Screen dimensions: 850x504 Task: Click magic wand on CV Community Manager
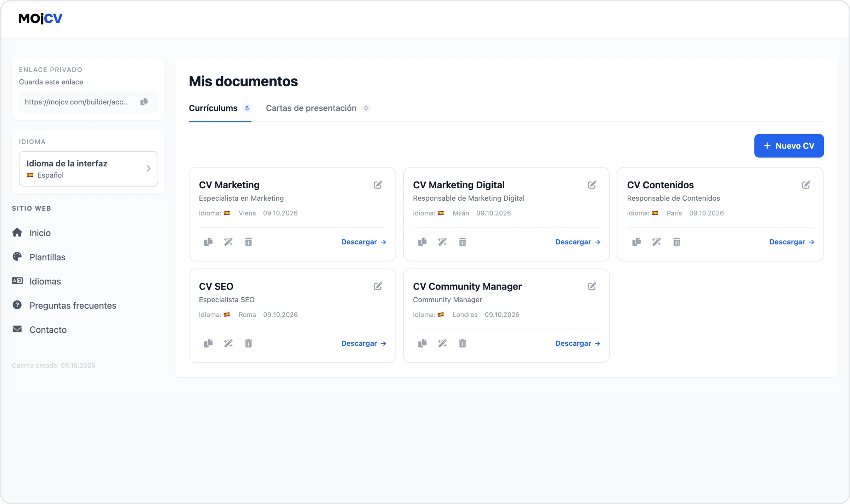[x=442, y=343]
